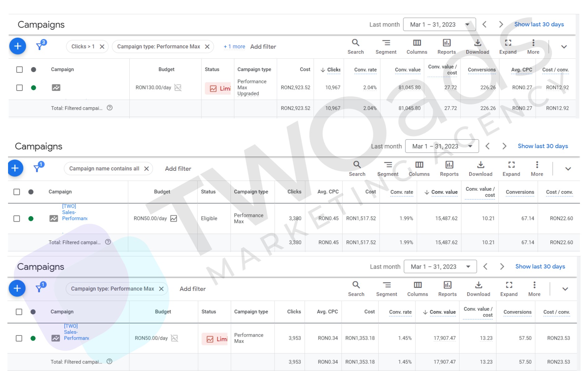Open Columns in bottom panel toolbar
This screenshot has width=588, height=371.
tap(417, 289)
